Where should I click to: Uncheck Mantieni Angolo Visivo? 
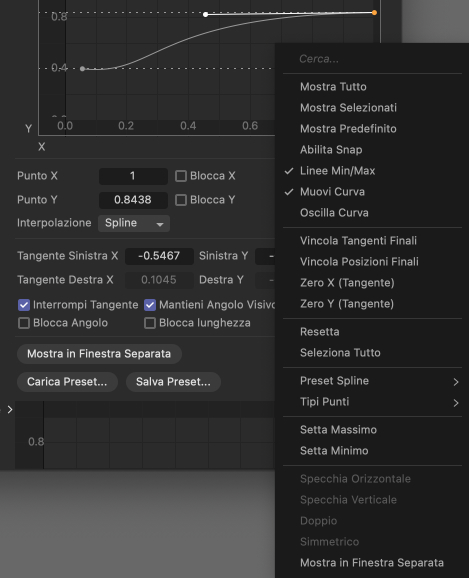coord(150,305)
